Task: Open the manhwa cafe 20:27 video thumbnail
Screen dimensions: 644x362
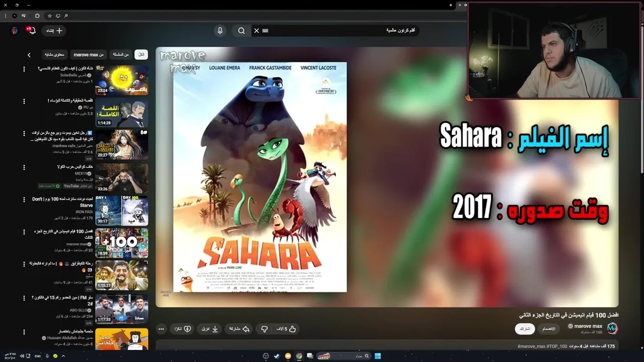Action: click(122, 144)
